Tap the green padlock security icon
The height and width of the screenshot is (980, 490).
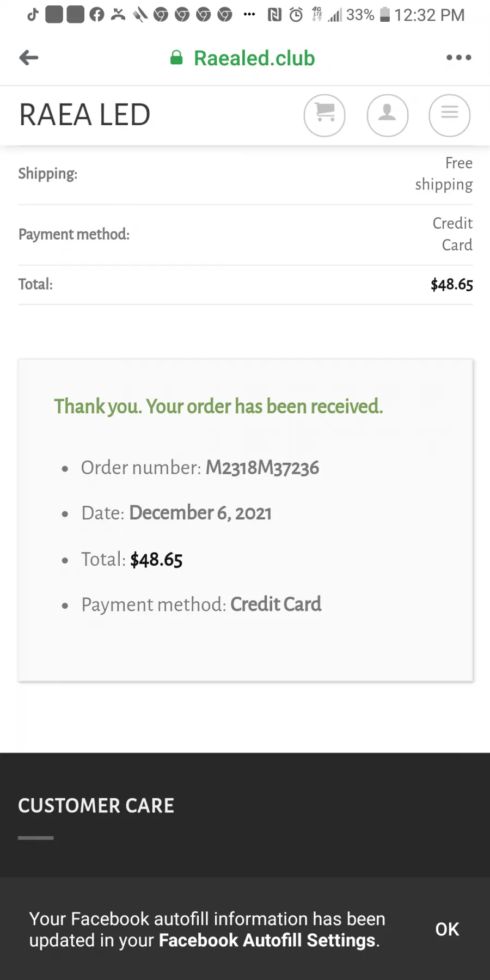click(x=176, y=58)
